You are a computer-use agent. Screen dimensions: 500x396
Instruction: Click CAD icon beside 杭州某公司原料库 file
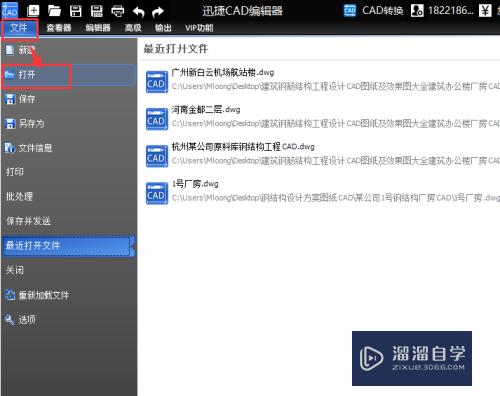pyautogui.click(x=156, y=156)
